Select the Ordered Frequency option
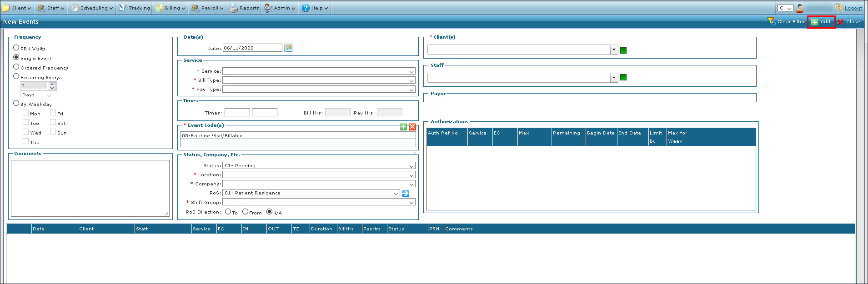Screen dimensions: 868x284 (x=16, y=67)
